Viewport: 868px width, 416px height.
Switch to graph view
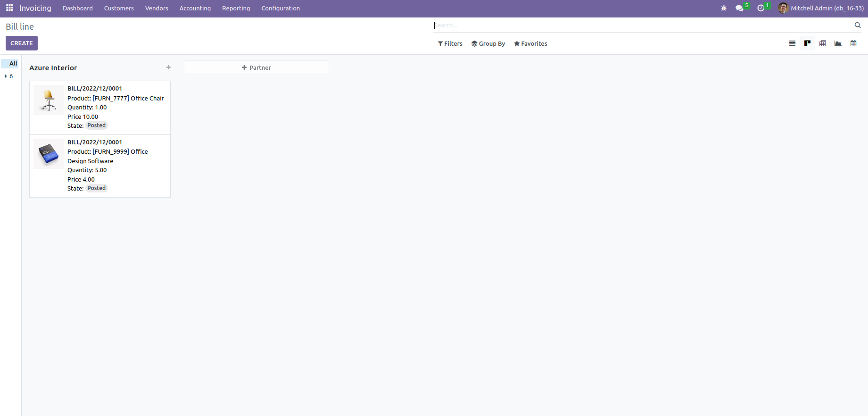pyautogui.click(x=838, y=43)
